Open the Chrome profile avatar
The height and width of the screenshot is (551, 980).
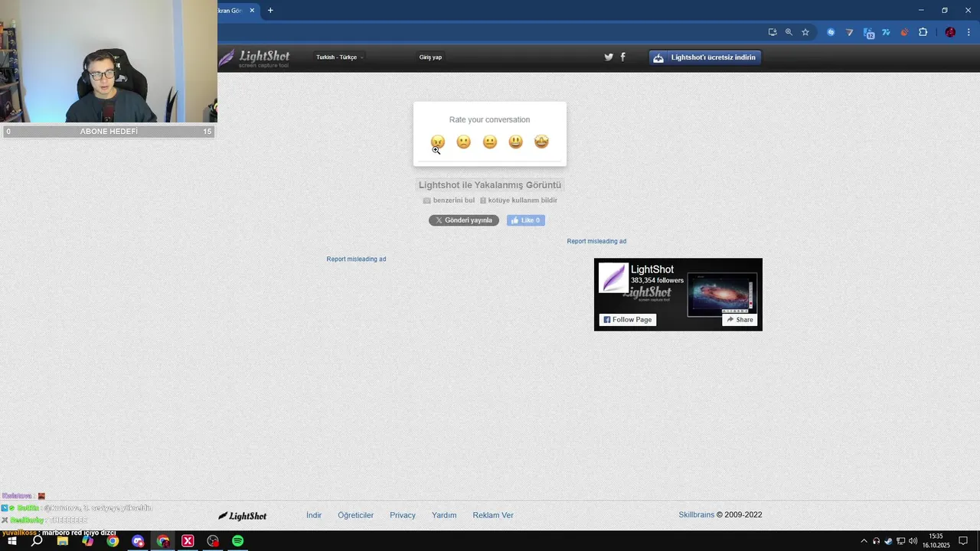[950, 32]
